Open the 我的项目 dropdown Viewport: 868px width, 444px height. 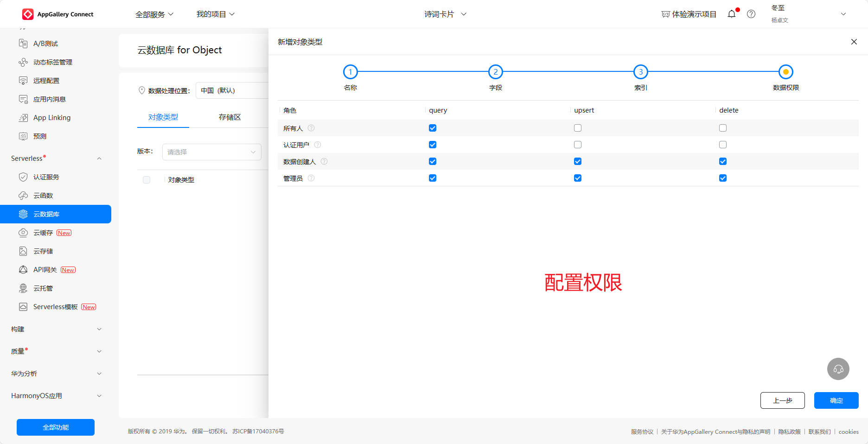(216, 14)
